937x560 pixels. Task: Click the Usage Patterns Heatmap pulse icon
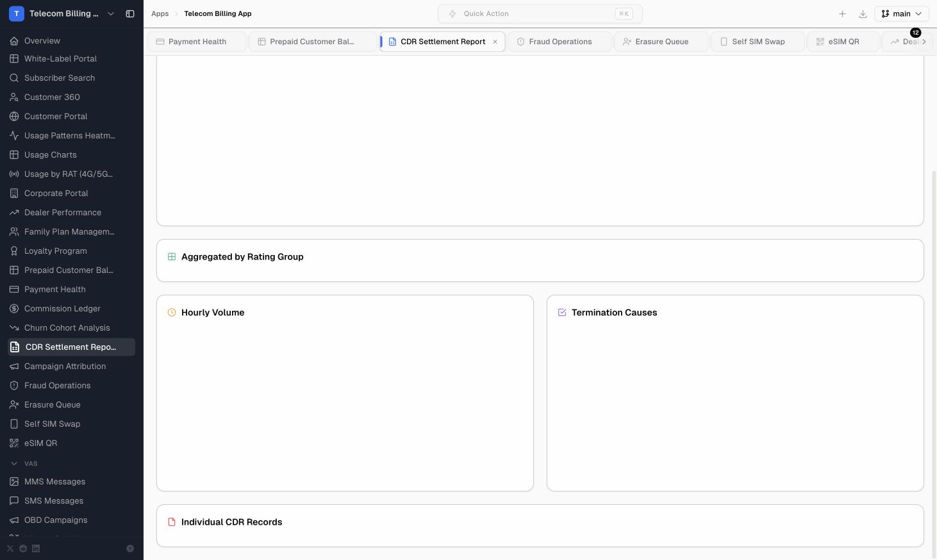[x=14, y=135]
